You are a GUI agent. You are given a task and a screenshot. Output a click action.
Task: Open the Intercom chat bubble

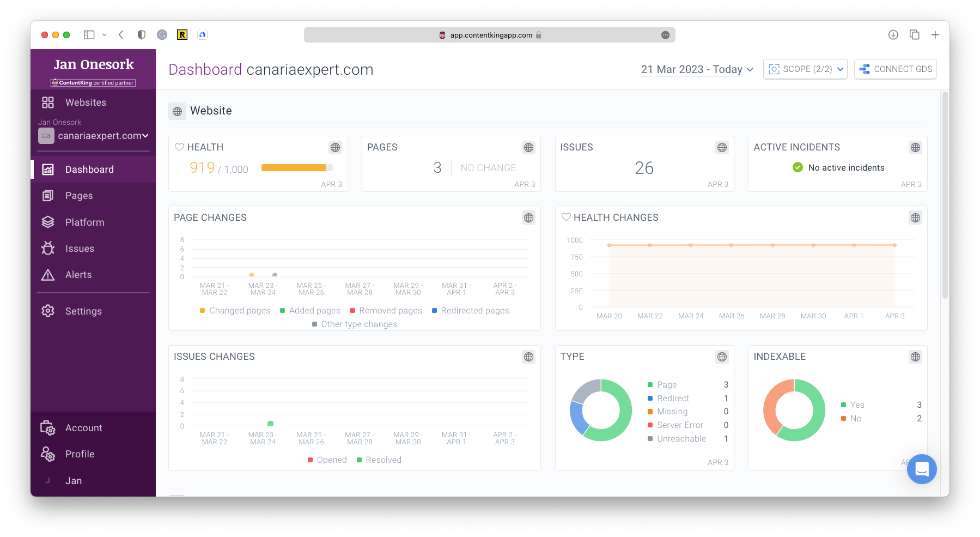[x=922, y=469]
